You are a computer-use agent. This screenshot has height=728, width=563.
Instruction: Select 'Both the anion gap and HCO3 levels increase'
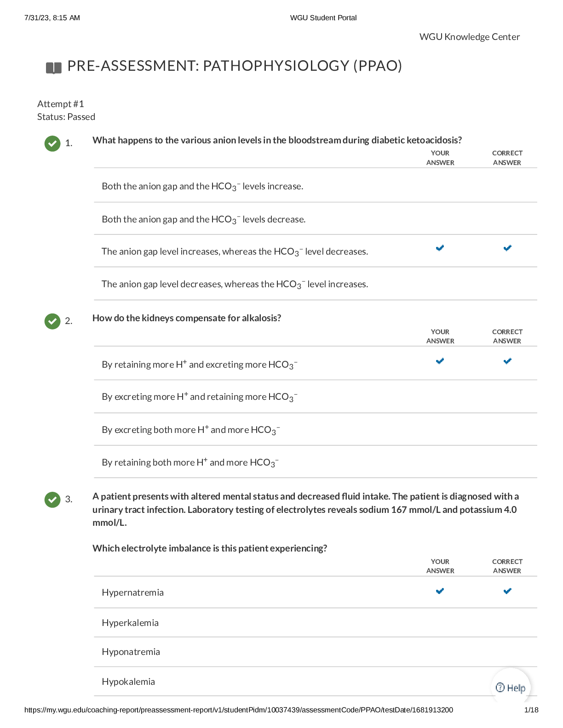coord(202,186)
